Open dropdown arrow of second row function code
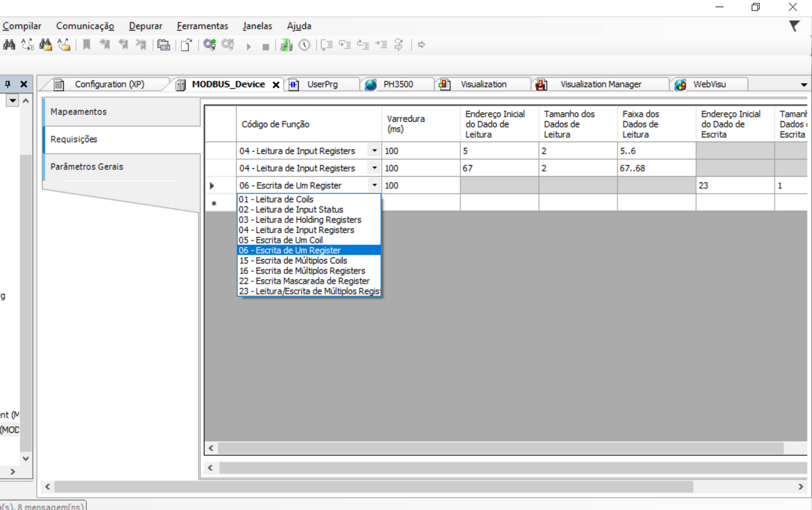 (x=374, y=168)
